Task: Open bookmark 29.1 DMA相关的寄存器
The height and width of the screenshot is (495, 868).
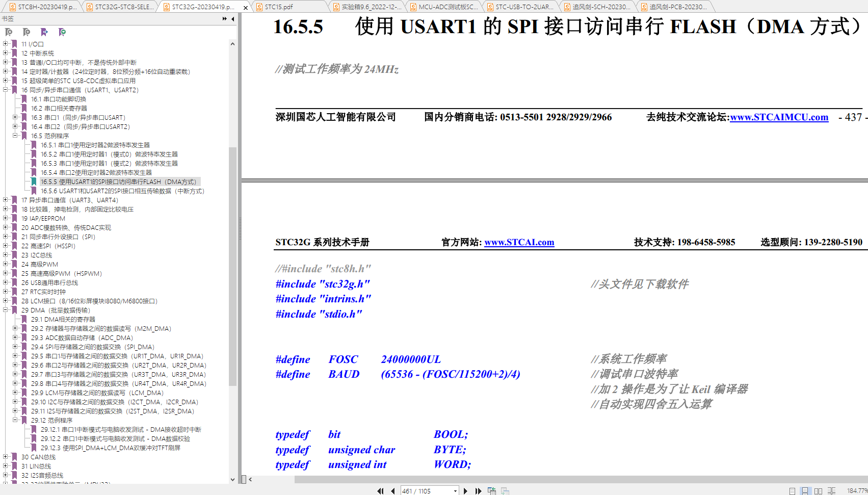Action: [x=63, y=320]
